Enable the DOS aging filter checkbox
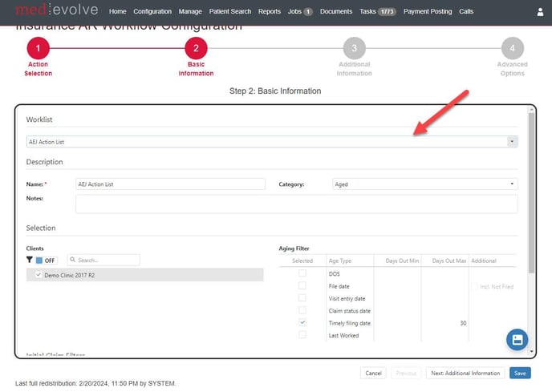Image resolution: width=552 pixels, height=392 pixels. [302, 273]
